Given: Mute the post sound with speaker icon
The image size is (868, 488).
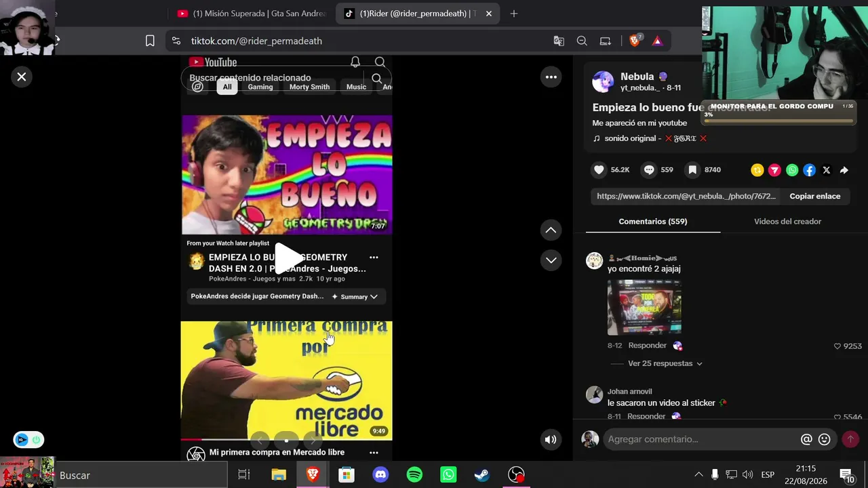Looking at the screenshot, I should pyautogui.click(x=551, y=439).
